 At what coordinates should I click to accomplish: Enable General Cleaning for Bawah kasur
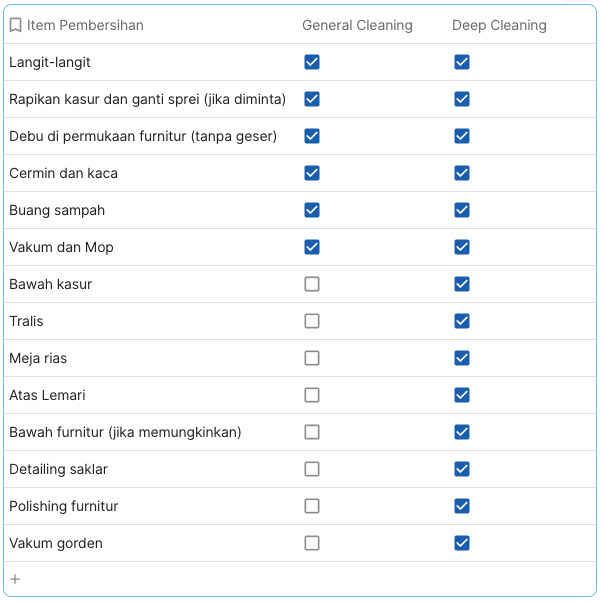pos(312,284)
